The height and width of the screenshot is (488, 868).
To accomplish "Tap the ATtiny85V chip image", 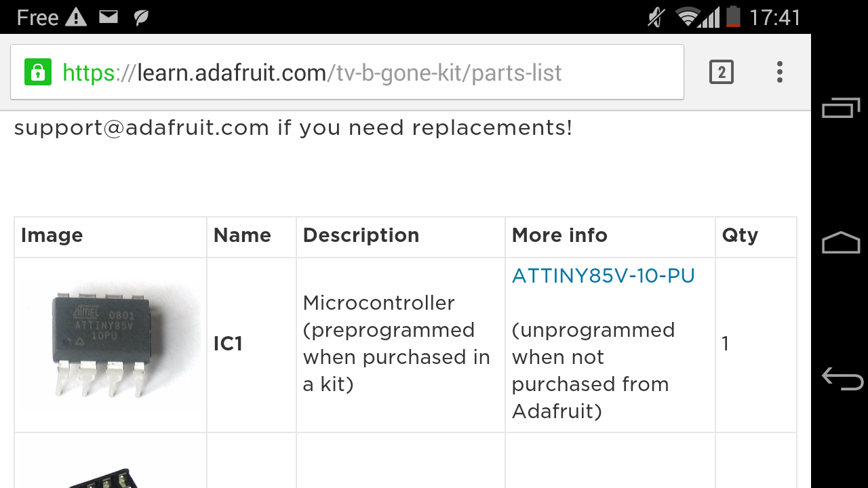I will coord(111,344).
